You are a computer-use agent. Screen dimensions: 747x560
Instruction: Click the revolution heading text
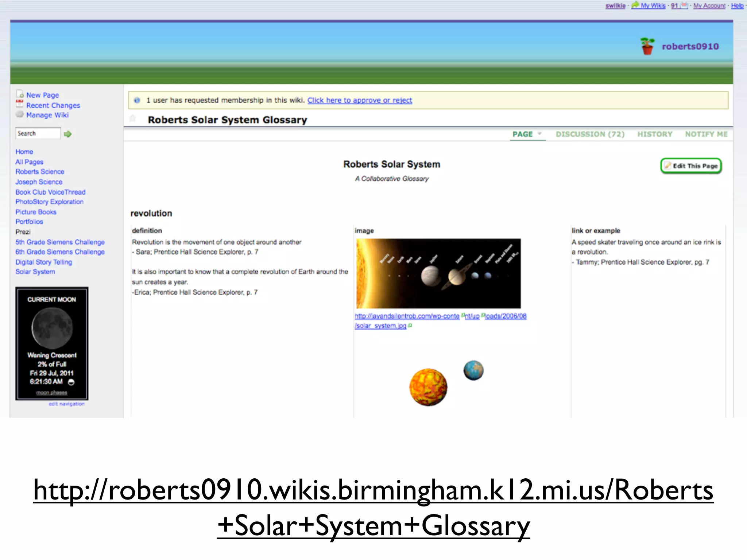(151, 213)
